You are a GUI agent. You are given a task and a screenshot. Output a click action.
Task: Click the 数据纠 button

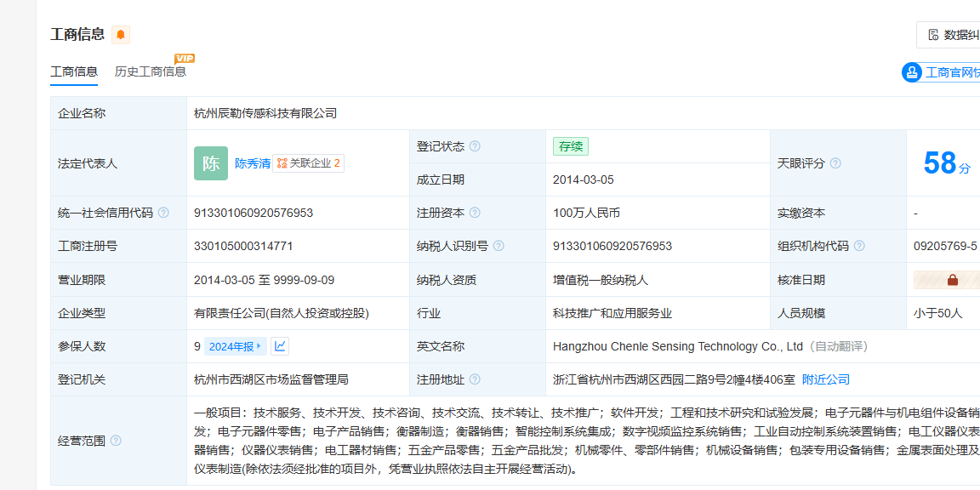[x=949, y=35]
